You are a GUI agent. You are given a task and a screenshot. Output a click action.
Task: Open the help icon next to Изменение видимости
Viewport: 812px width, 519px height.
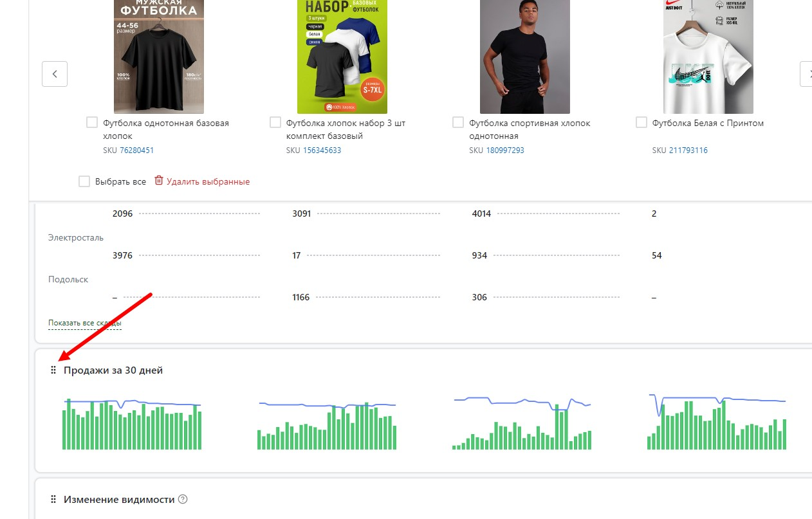tap(183, 500)
